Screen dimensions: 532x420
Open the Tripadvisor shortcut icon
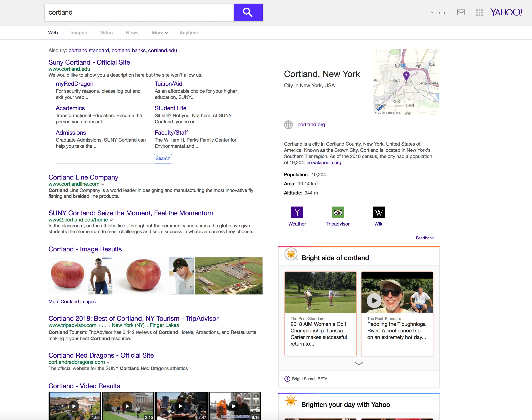tap(338, 212)
